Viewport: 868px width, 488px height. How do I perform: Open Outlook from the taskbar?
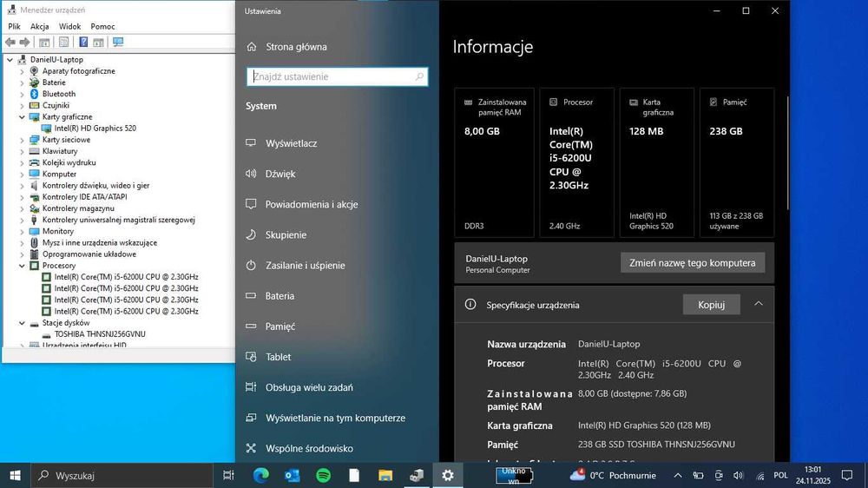(293, 475)
